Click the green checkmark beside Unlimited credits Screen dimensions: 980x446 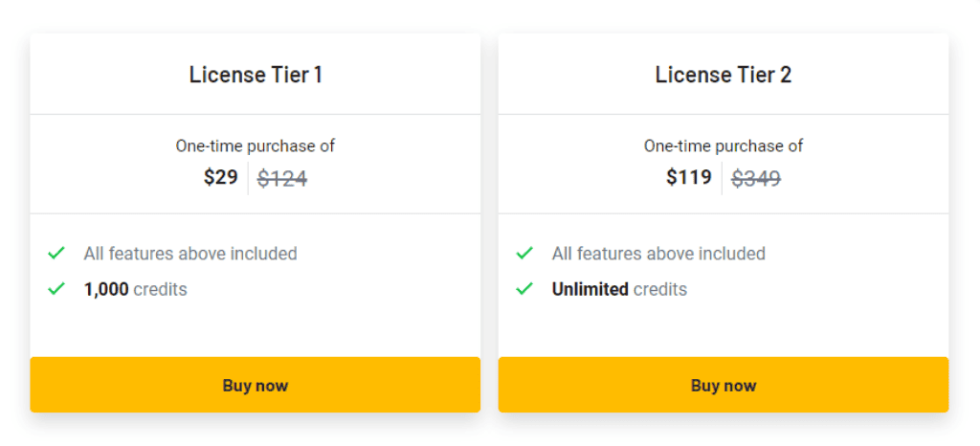[x=524, y=289]
